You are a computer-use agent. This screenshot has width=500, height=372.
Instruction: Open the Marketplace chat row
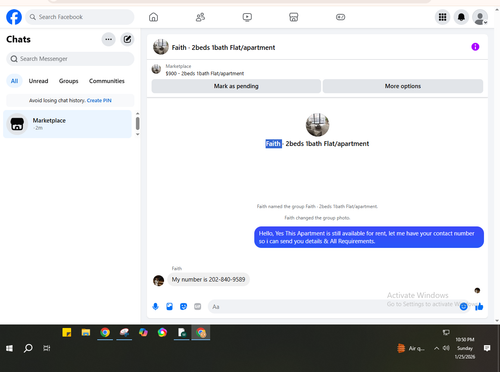[x=67, y=124]
